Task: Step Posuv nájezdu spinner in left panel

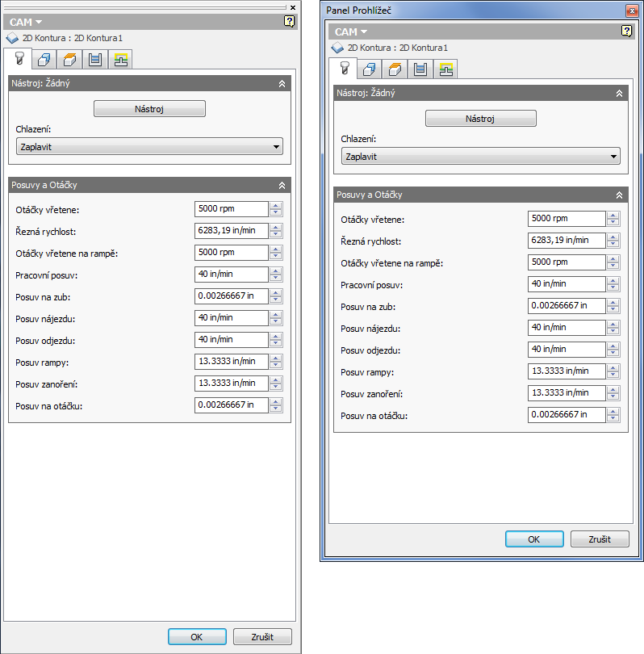Action: coord(275,318)
